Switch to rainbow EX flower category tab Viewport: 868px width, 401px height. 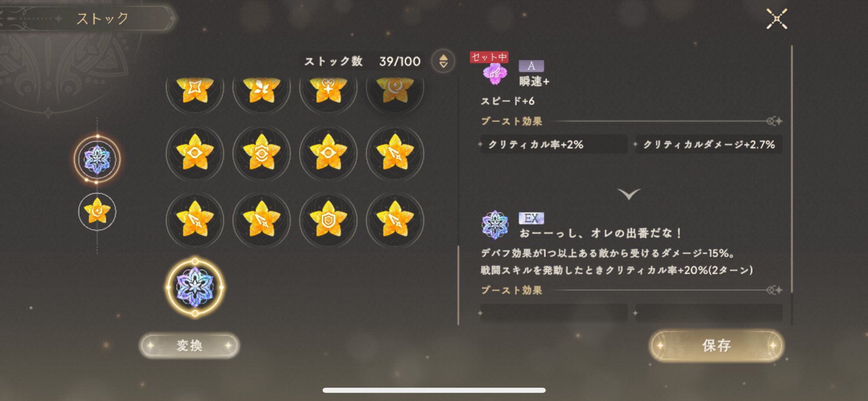(x=97, y=159)
